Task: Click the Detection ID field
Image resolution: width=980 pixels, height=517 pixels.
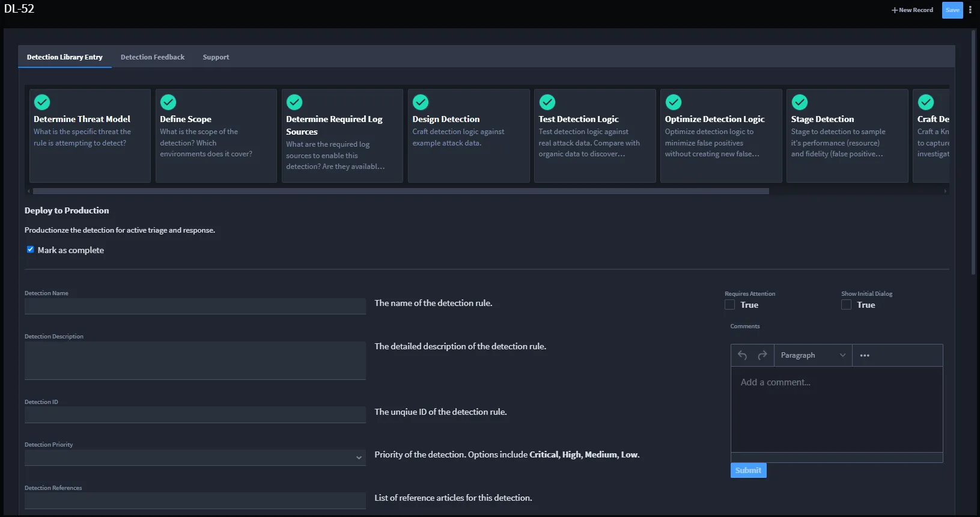Action: pyautogui.click(x=195, y=415)
